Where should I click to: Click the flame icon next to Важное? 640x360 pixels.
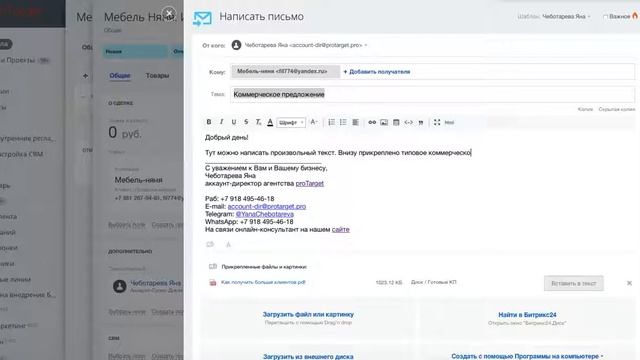(x=635, y=16)
